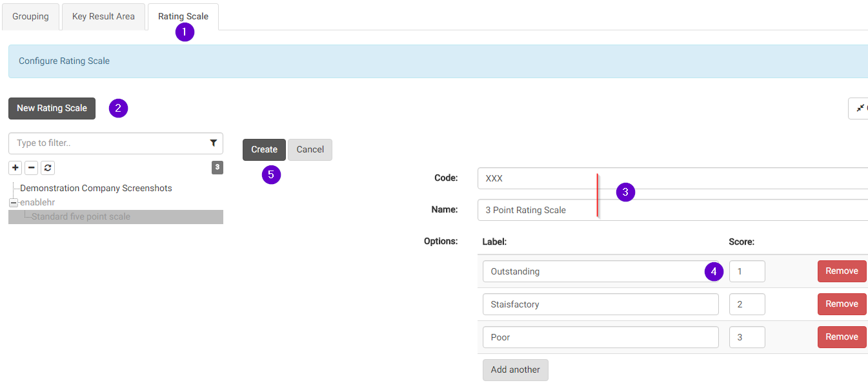868x383 pixels.
Task: Click the score field for Poor
Action: pyautogui.click(x=747, y=337)
